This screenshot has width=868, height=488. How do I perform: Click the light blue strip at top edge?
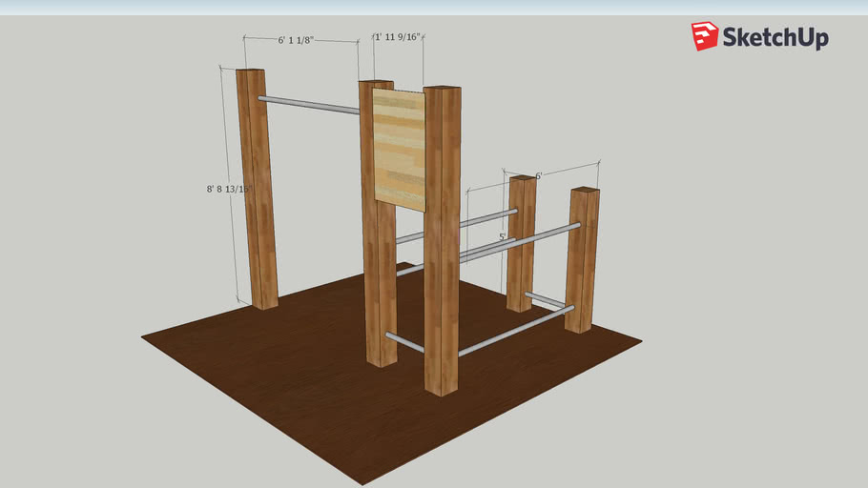click(434, 7)
